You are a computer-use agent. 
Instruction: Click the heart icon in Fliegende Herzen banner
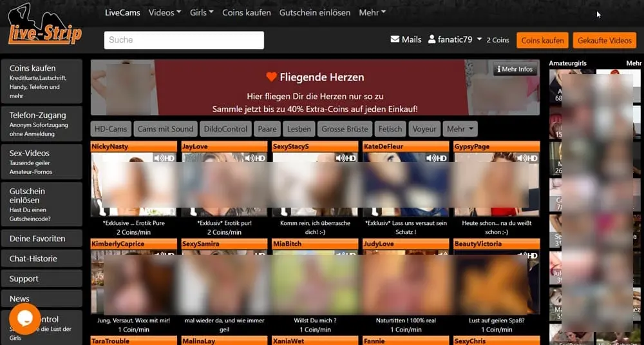[x=271, y=77]
